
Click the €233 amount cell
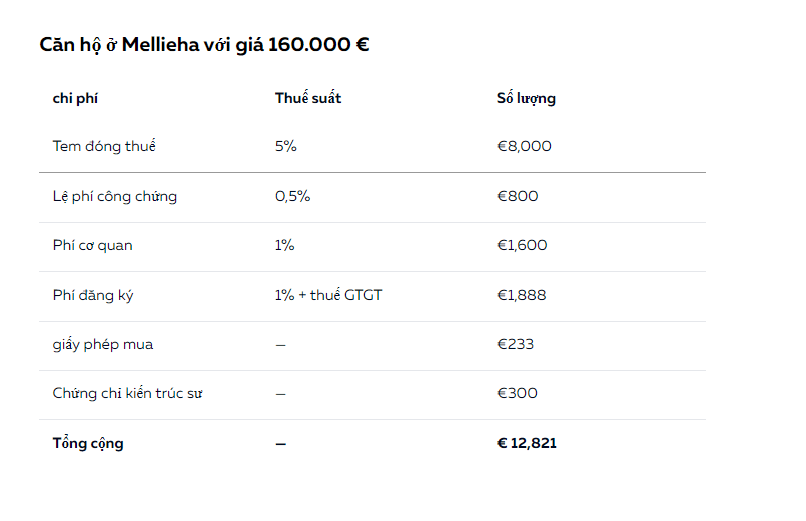point(515,345)
